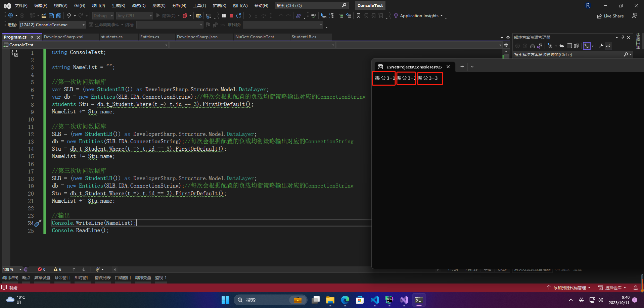
Task: Switch to students.cs tab
Action: click(x=112, y=37)
